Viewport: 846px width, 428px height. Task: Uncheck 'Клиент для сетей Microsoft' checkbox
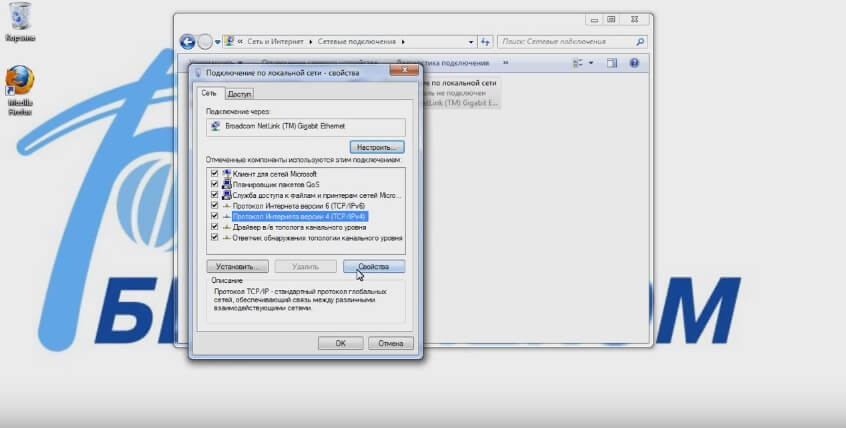[214, 174]
